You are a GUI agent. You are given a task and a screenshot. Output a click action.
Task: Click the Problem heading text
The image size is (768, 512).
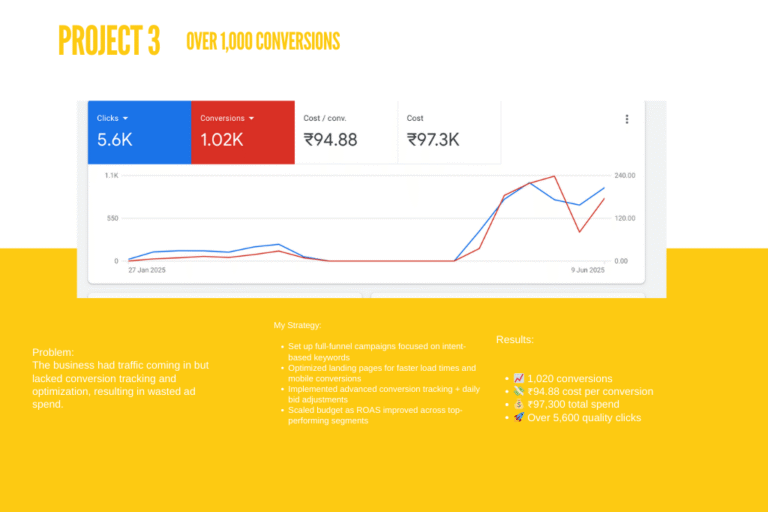point(51,353)
